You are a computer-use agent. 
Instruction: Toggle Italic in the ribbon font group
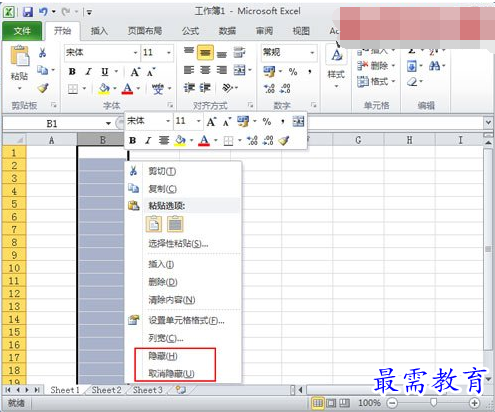(88, 72)
